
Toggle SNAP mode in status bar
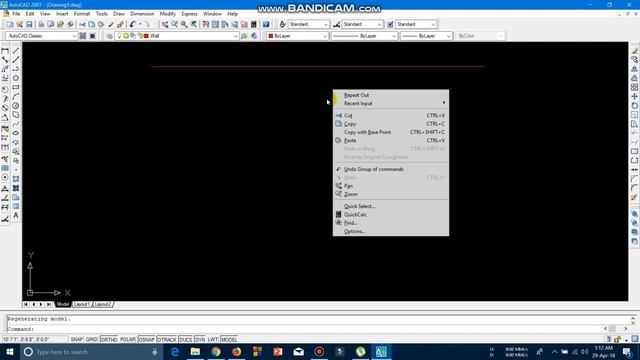[76, 340]
